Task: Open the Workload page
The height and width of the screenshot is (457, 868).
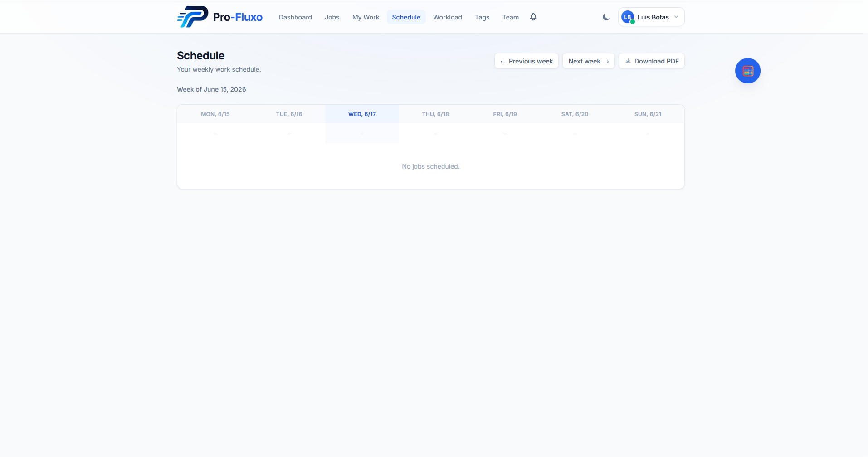Action: click(448, 17)
